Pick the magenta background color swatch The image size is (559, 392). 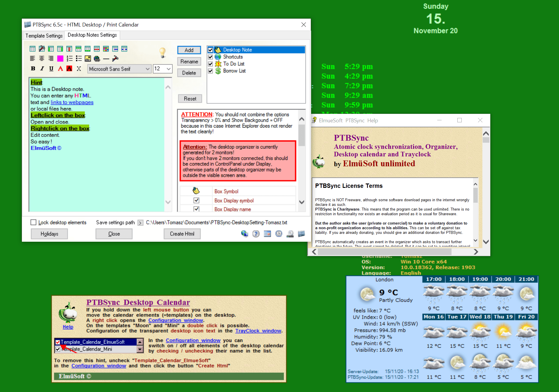pyautogui.click(x=60, y=59)
